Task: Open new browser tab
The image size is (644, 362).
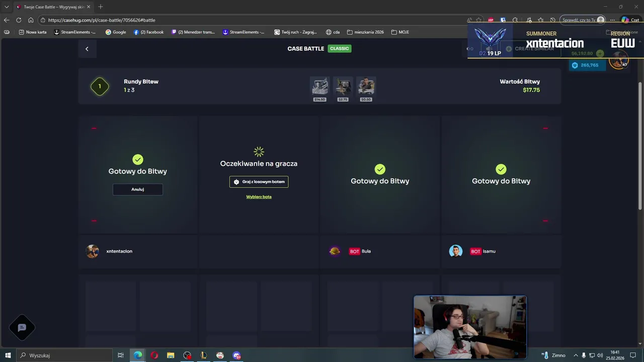Action: tap(101, 7)
